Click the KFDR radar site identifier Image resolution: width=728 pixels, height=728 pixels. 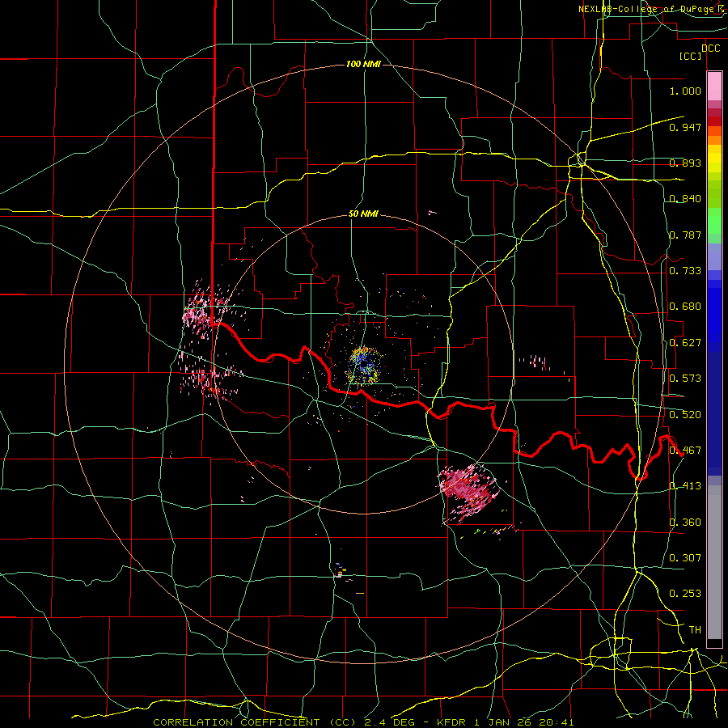tap(453, 722)
